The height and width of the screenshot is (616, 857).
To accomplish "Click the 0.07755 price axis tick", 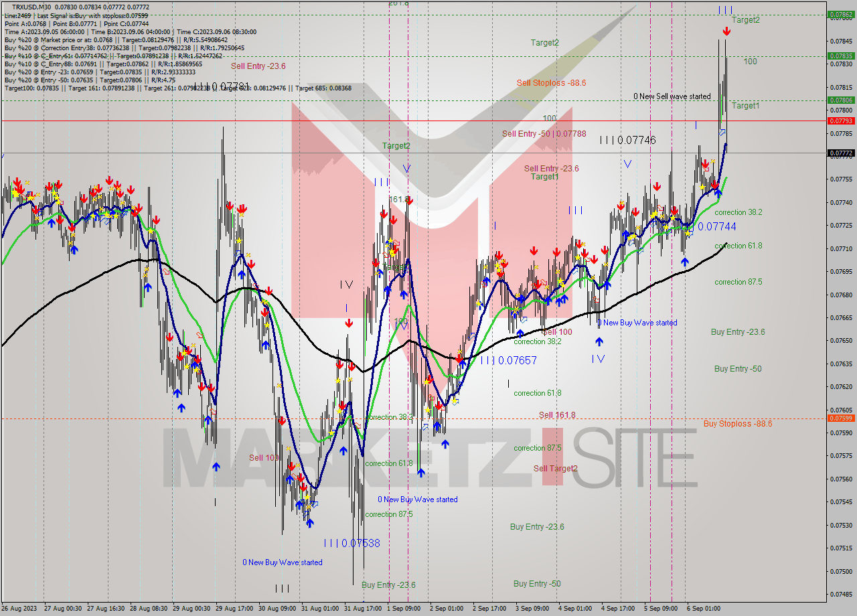I will [x=841, y=179].
